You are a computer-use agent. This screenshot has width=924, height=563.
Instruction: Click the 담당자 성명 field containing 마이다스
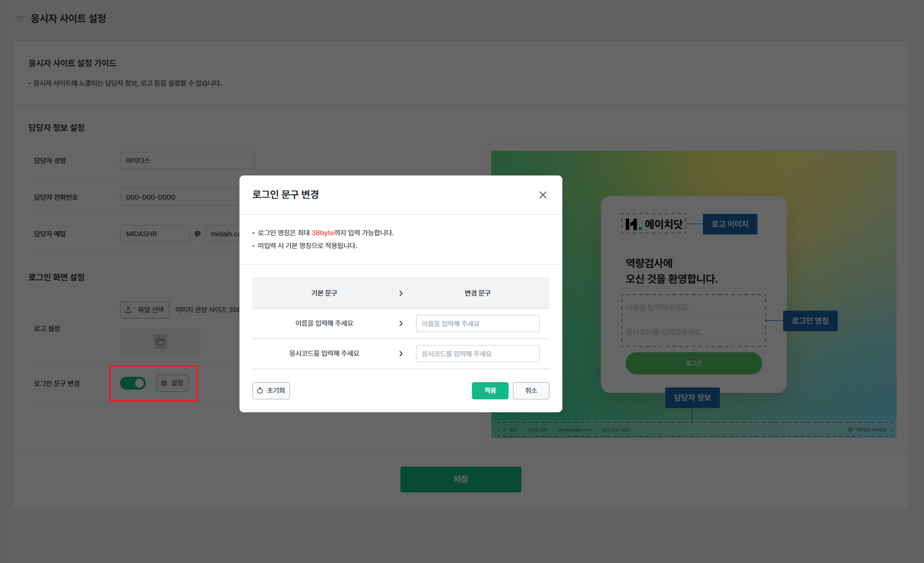(x=187, y=160)
